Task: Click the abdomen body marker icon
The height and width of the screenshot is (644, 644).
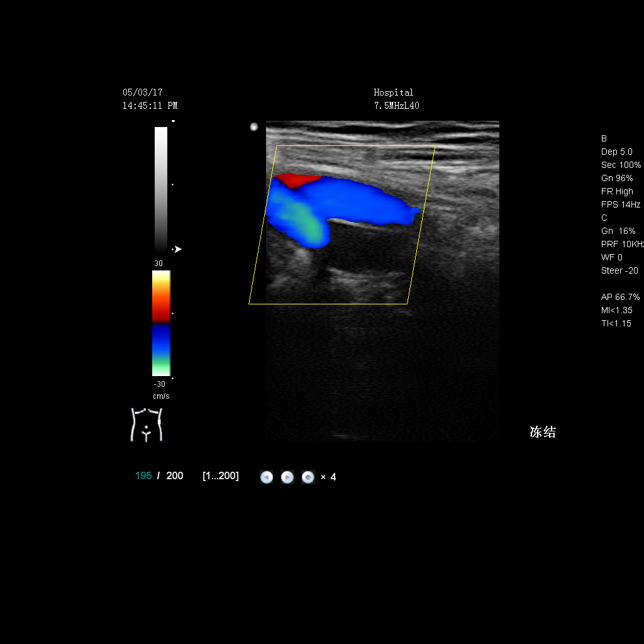Action: (146, 425)
